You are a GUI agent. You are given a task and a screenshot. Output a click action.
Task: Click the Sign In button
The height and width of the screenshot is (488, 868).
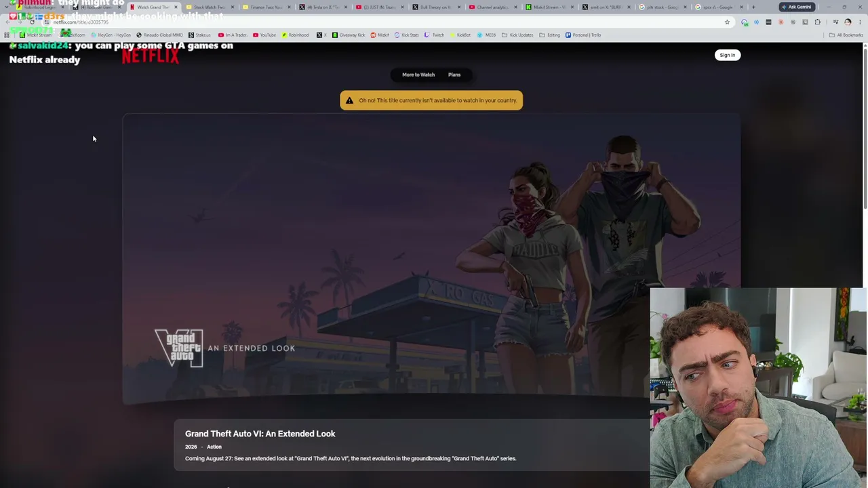point(727,55)
